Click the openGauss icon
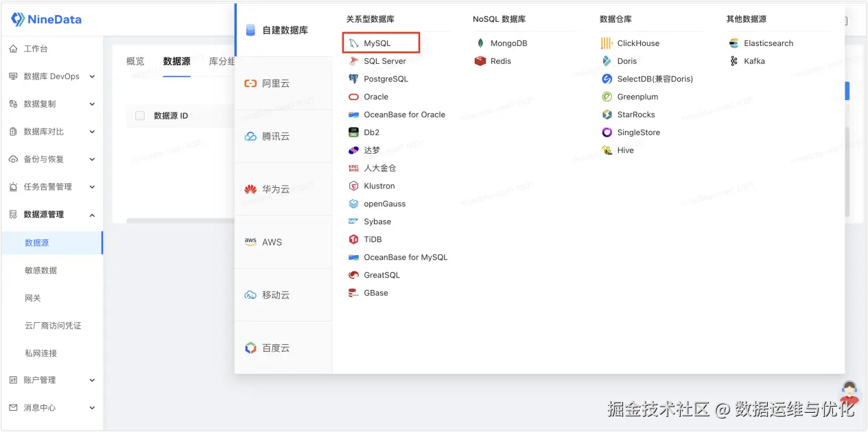The width and height of the screenshot is (868, 432). click(353, 204)
